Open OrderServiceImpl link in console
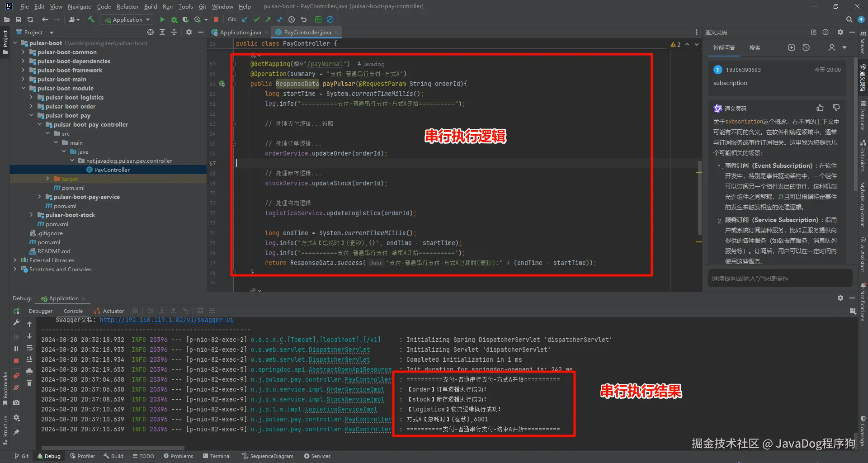This screenshot has height=463, width=868. 355,389
